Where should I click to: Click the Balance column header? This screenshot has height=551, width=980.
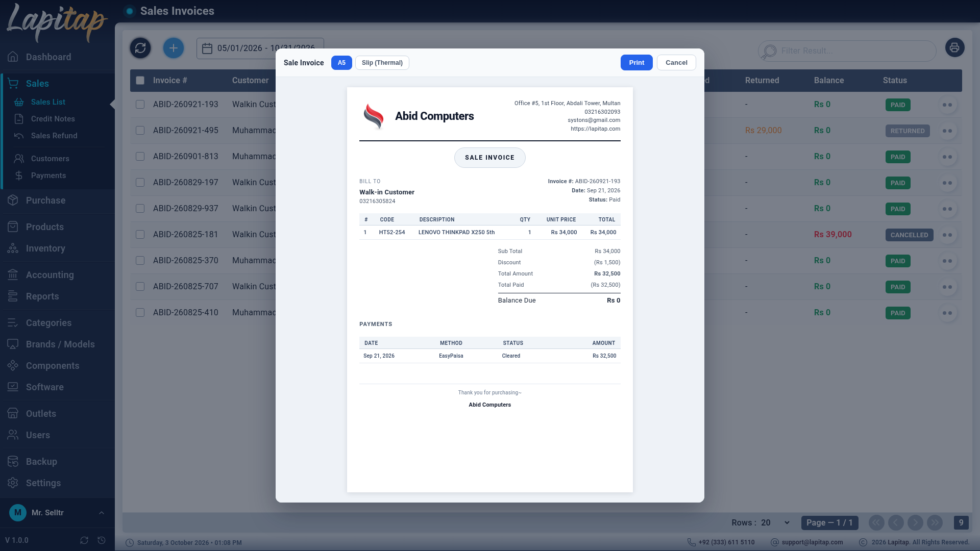click(x=829, y=80)
